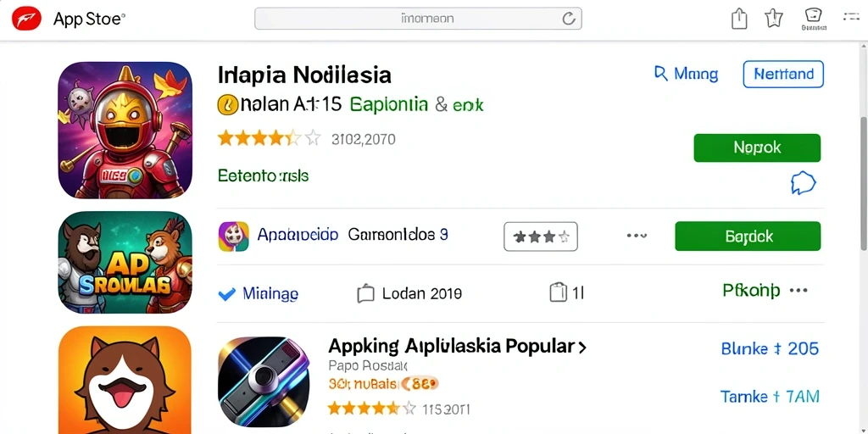Screen dimensions: 868x434
Task: Expand Appking Aiplulaskia Popular chevron
Action: pyautogui.click(x=581, y=348)
